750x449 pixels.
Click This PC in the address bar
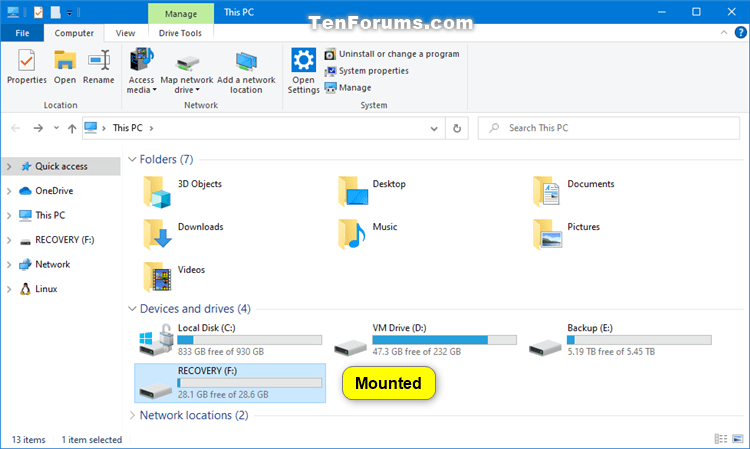click(128, 128)
